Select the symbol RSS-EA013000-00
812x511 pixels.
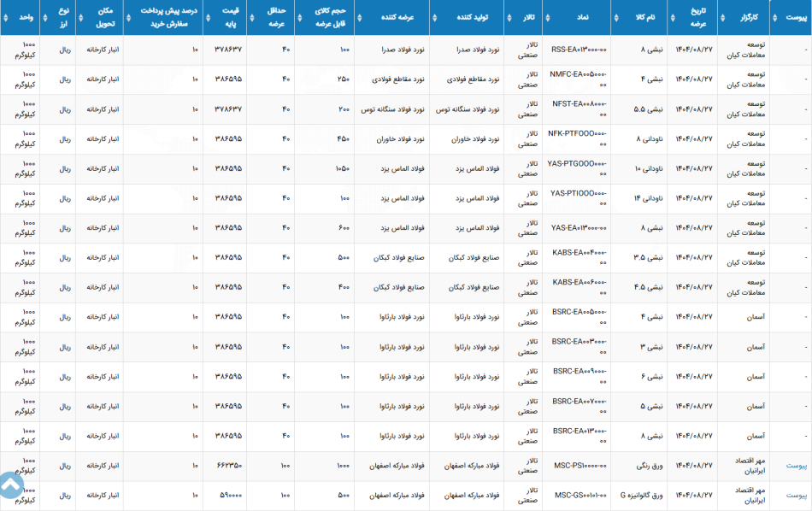pos(579,50)
